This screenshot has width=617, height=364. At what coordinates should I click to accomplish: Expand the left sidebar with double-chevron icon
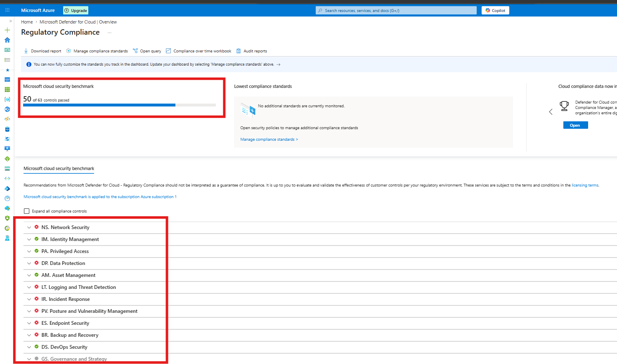(x=11, y=21)
